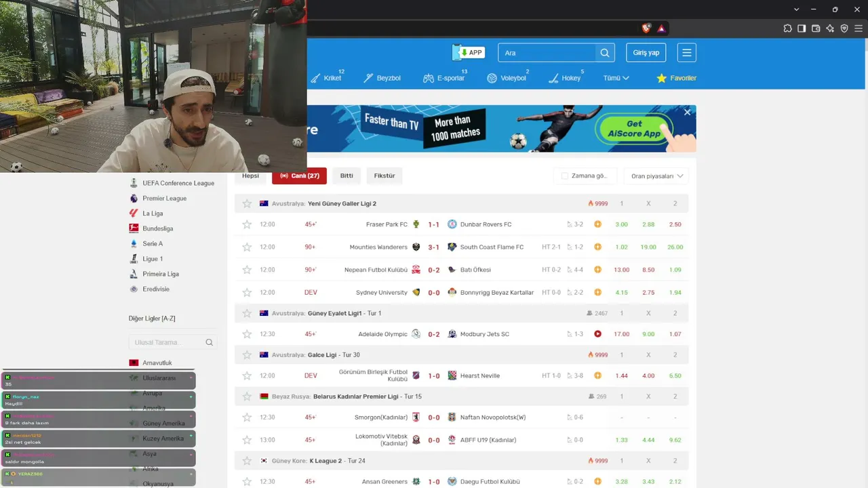Close the AiScore App banner

tap(687, 113)
